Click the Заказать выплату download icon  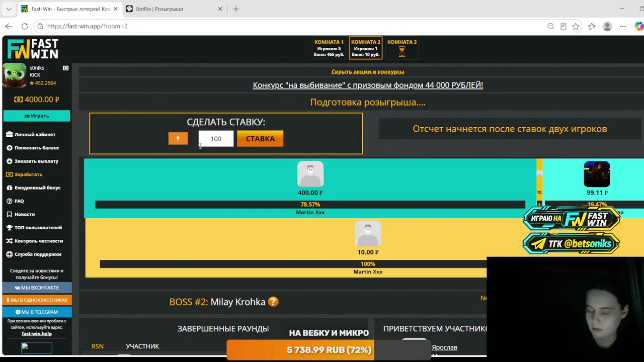(x=10, y=161)
